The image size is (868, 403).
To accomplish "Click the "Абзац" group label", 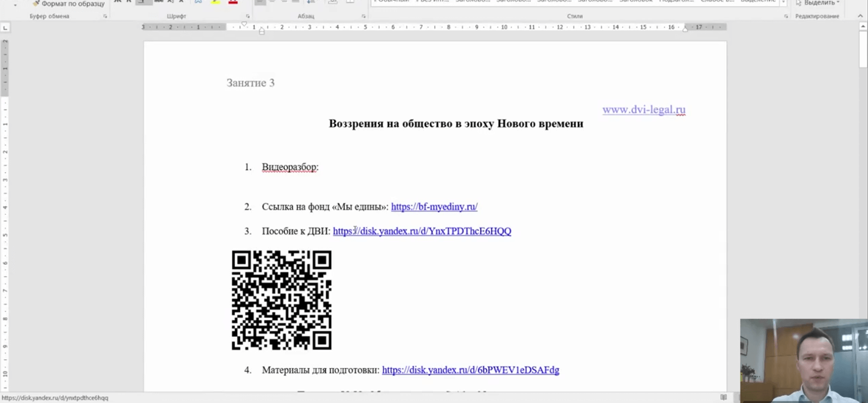I will (306, 16).
